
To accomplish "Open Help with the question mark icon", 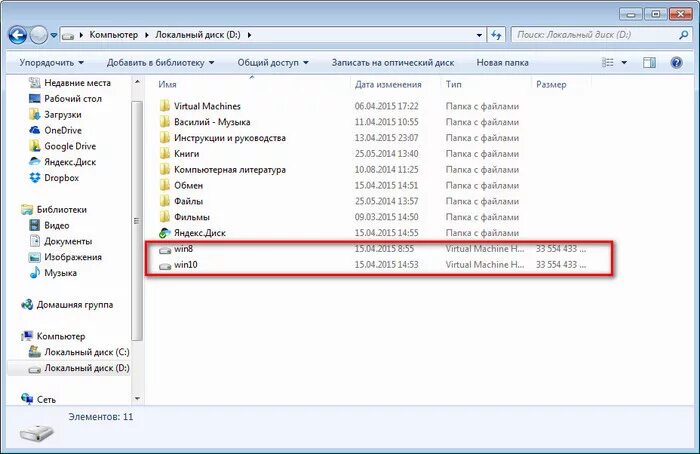I will (676, 62).
